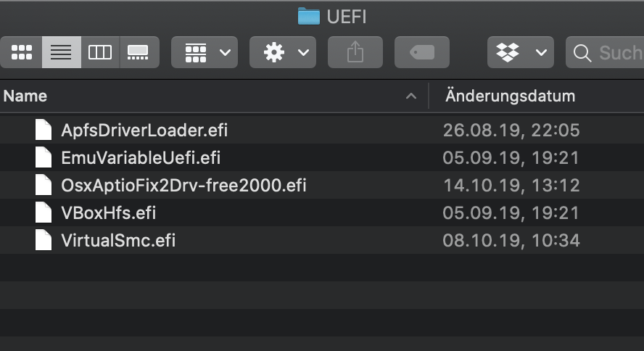Switch to gallery view mode
This screenshot has width=644, height=351.
(x=139, y=53)
